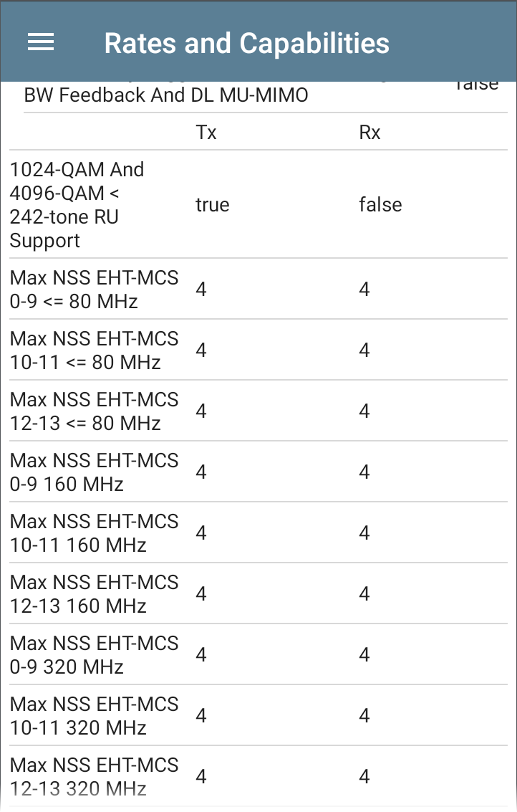Select Max NSS EHT-MCS 12-13 <= 80 MHz row

point(258,411)
